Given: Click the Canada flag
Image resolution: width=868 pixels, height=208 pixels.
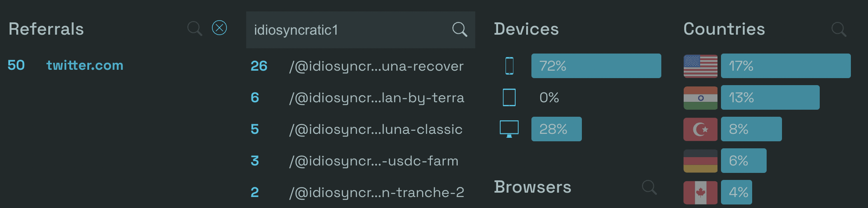Looking at the screenshot, I should pos(700,193).
